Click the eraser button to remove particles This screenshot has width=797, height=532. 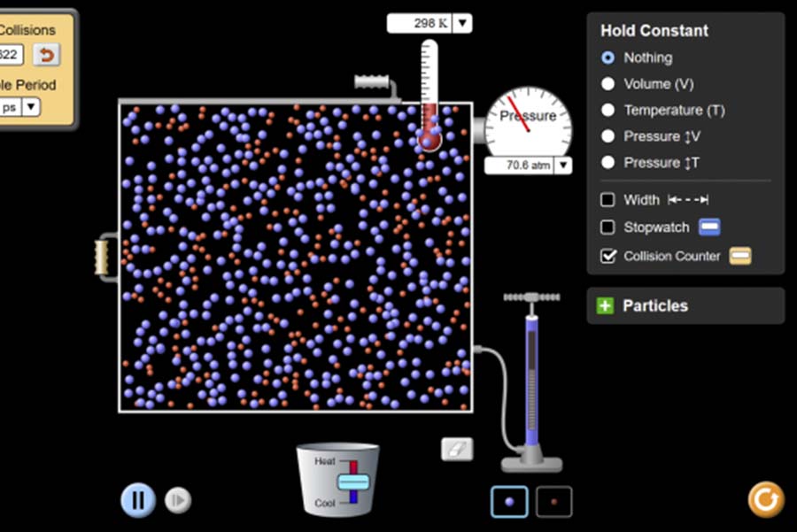457,449
